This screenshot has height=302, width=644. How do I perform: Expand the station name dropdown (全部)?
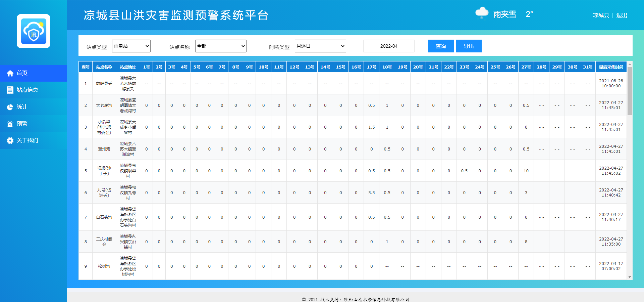click(221, 46)
